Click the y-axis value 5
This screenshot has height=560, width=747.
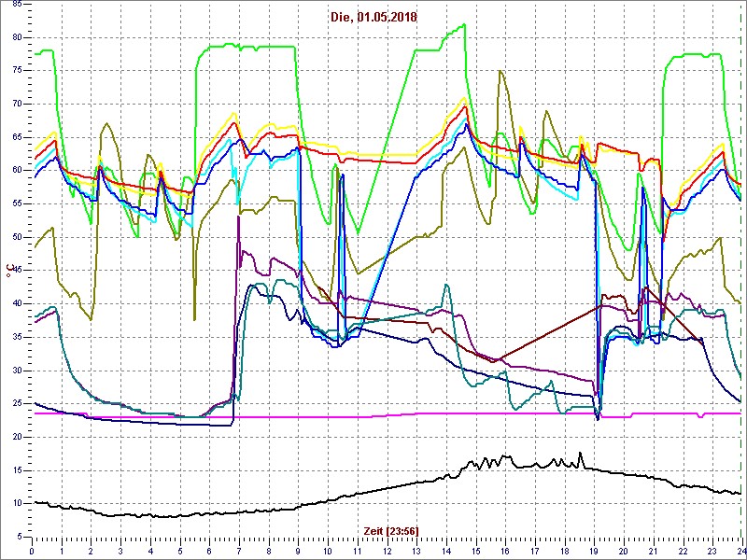(x=19, y=537)
